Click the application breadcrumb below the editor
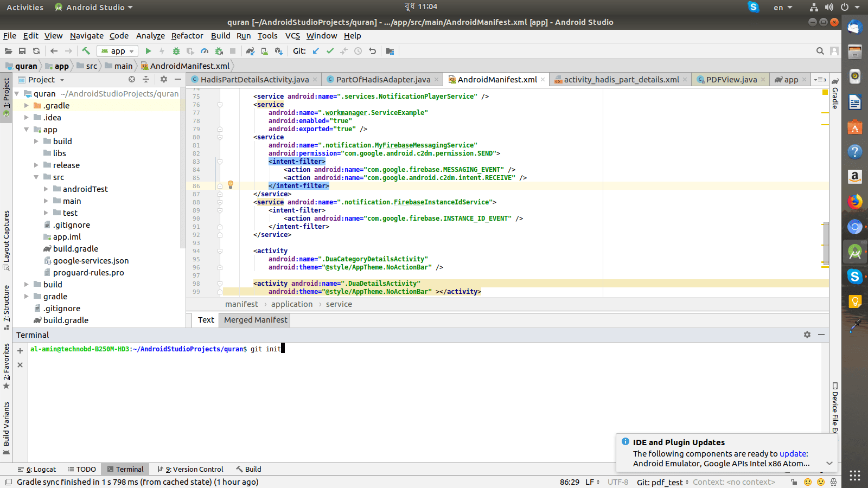868x488 pixels. (292, 304)
